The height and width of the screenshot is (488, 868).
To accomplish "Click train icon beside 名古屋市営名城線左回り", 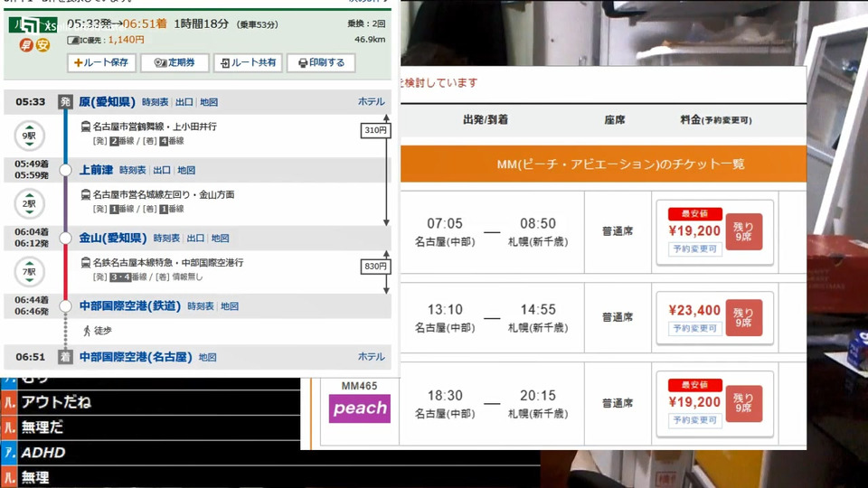I will (x=86, y=195).
